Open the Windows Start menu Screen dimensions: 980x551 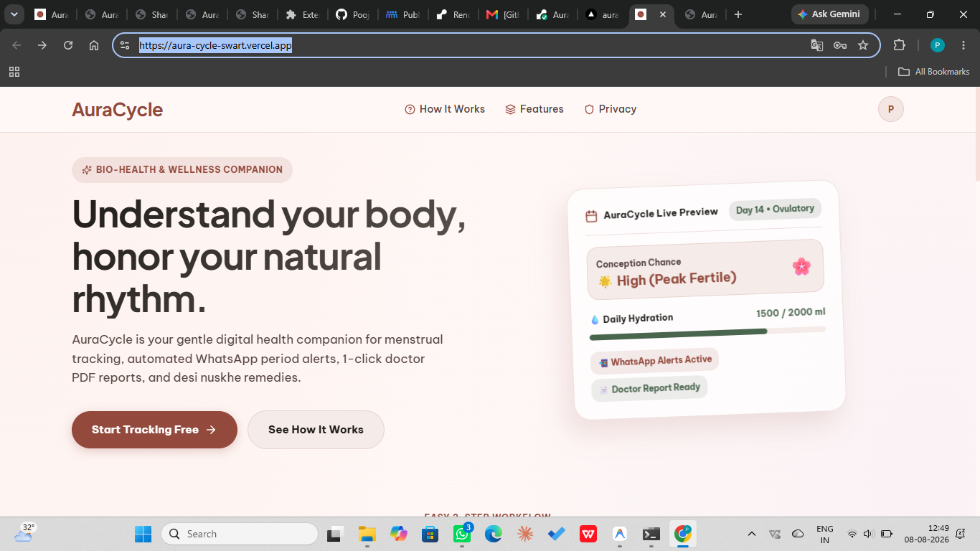[143, 534]
